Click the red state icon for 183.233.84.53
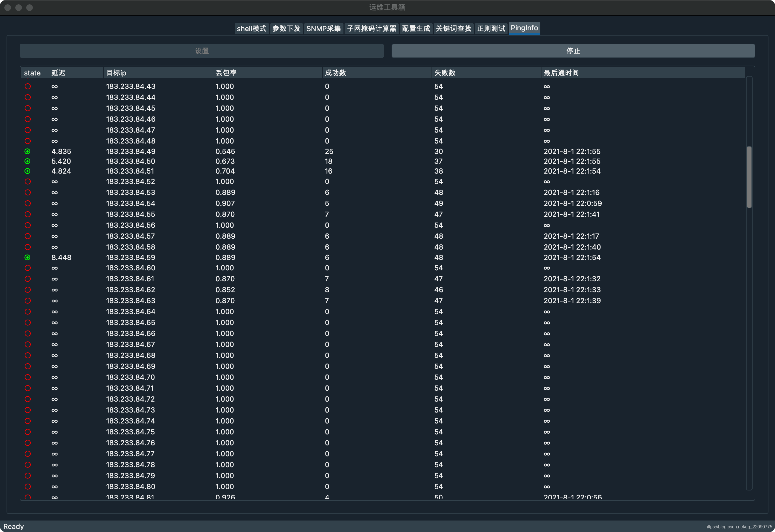 coord(28,192)
